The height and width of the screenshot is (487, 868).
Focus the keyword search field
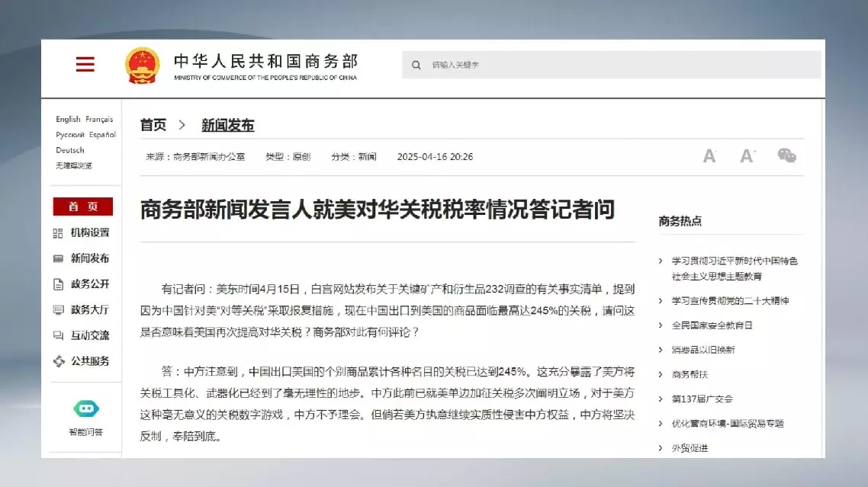(x=612, y=65)
